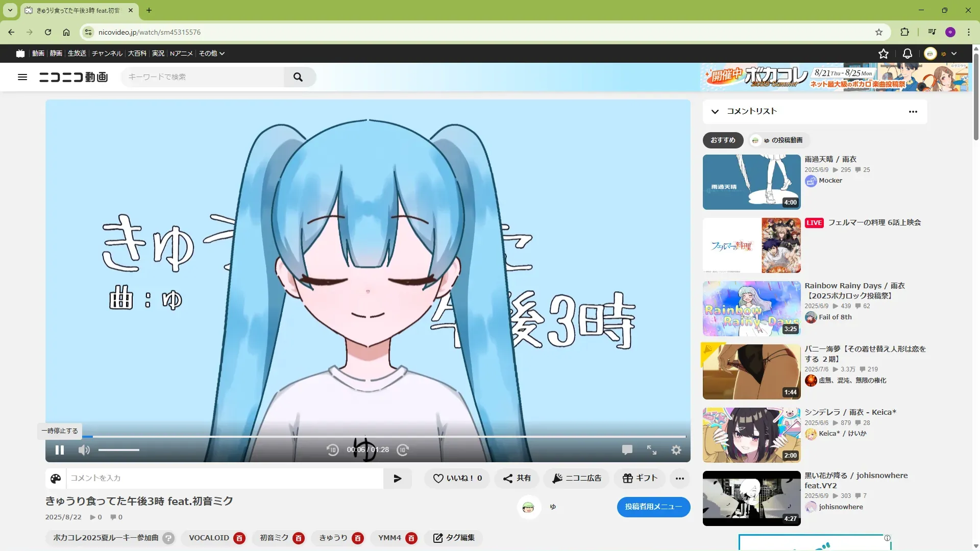Send comment arrow button
Screen dimensions: 980x551
coord(398,479)
